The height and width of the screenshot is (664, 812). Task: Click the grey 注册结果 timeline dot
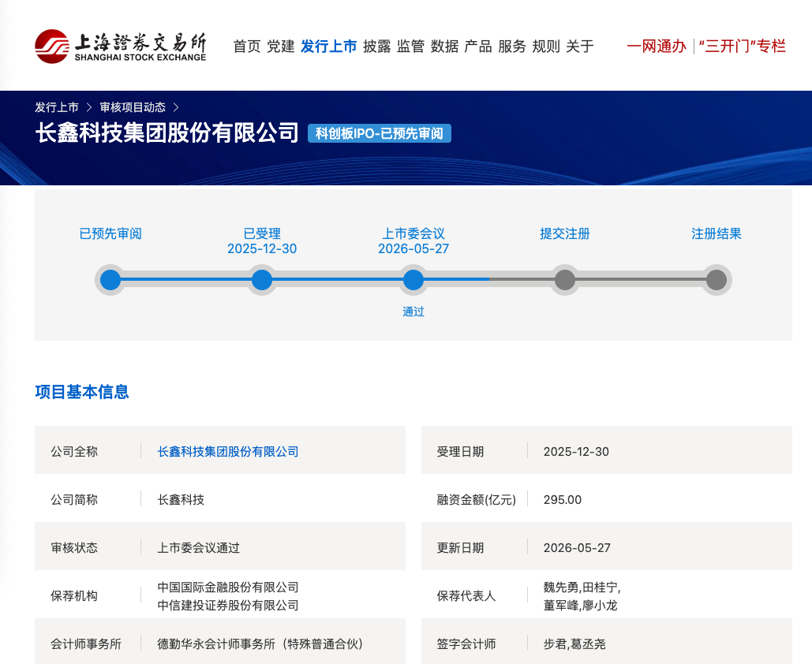717,280
